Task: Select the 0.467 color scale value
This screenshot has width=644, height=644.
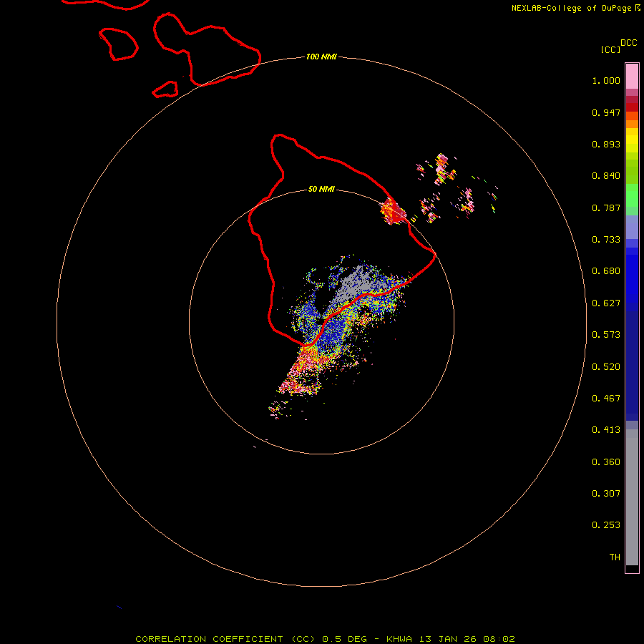Action: (606, 399)
